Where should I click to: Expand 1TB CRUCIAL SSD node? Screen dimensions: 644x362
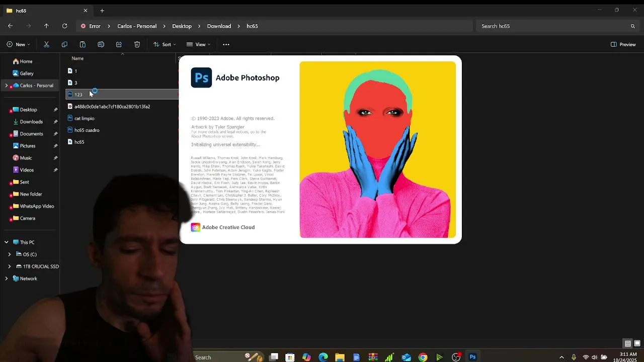click(x=9, y=266)
